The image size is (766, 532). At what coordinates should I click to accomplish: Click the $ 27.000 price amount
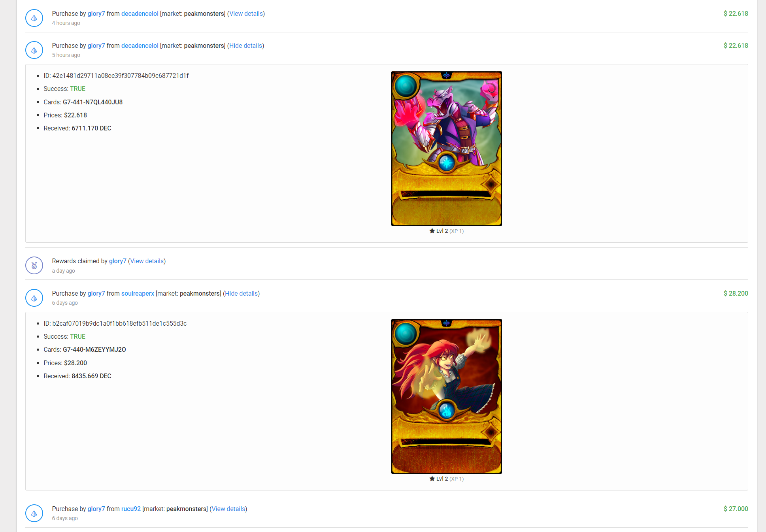[x=736, y=509]
